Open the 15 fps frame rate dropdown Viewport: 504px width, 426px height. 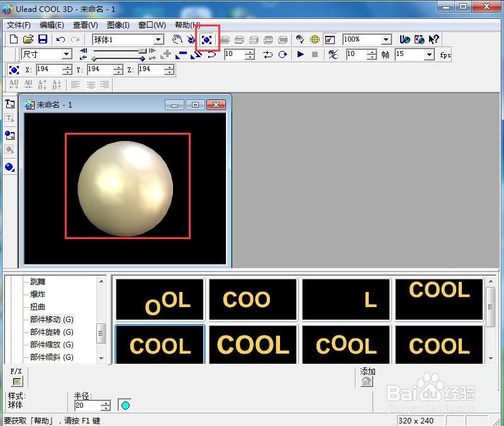coord(429,55)
